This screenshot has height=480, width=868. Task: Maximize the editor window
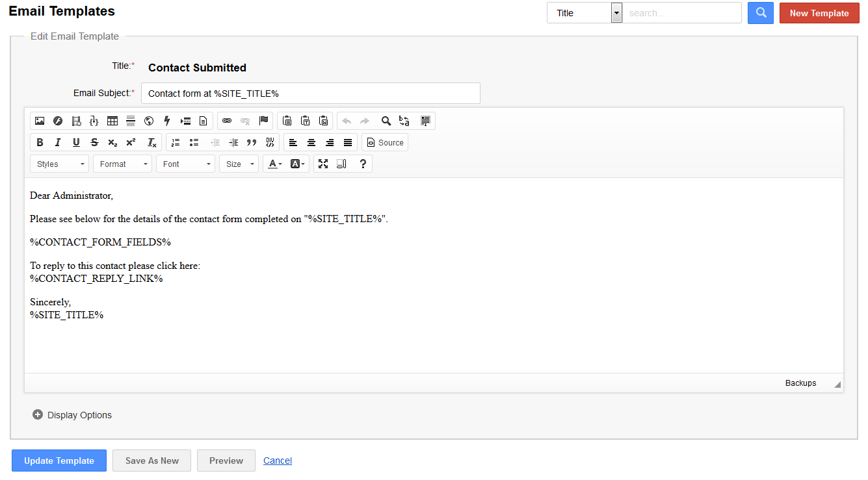point(323,164)
